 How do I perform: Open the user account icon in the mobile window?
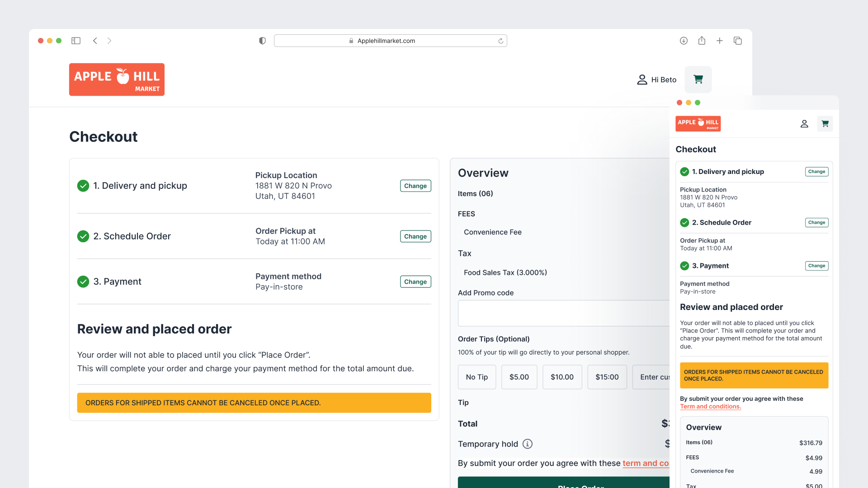(x=804, y=124)
